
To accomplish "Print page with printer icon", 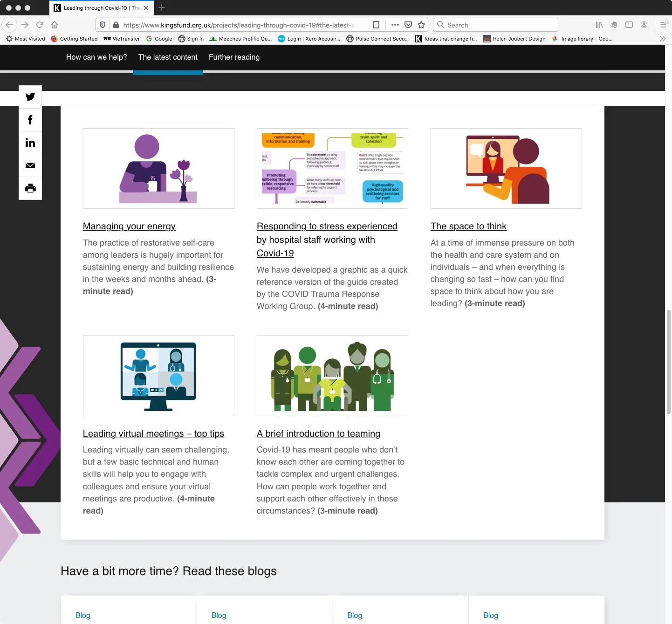I will click(x=30, y=188).
